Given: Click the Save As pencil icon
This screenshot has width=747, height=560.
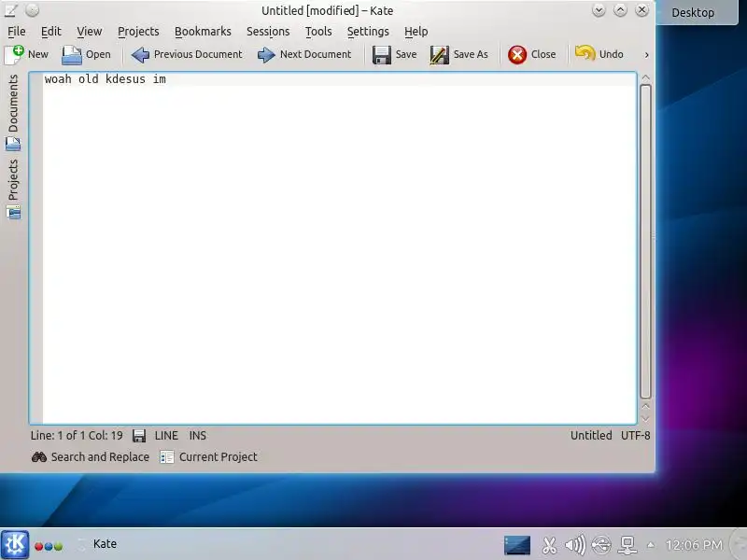Looking at the screenshot, I should point(439,55).
